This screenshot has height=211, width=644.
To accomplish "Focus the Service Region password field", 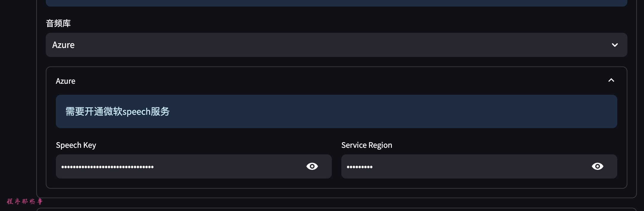I will pyautogui.click(x=476, y=166).
